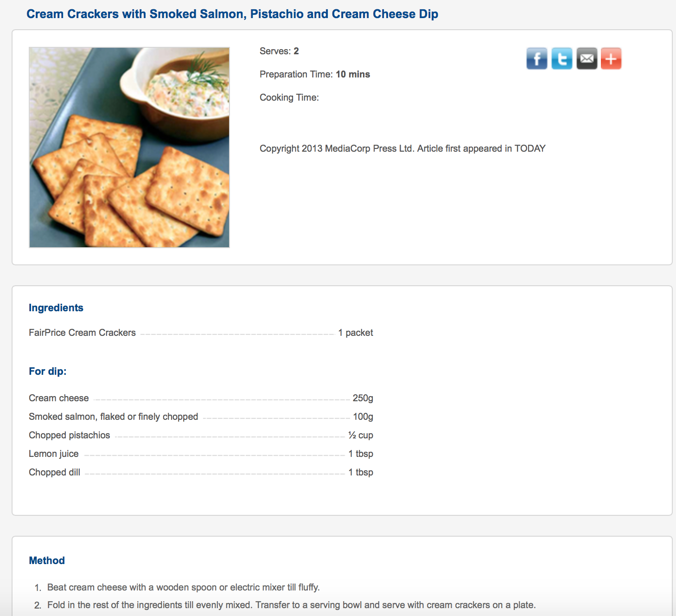
Task: Click the "Serves: 2" text
Action: click(x=279, y=51)
